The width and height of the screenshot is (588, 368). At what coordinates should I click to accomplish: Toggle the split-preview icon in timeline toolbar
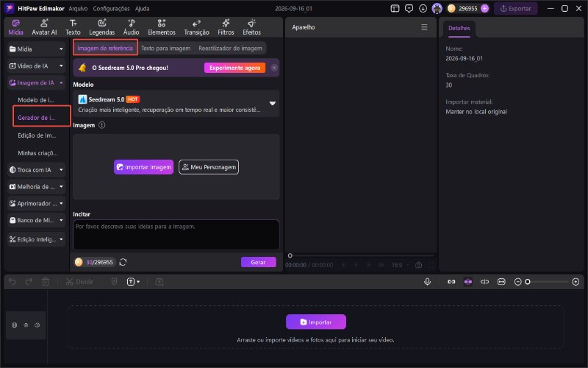tap(484, 282)
